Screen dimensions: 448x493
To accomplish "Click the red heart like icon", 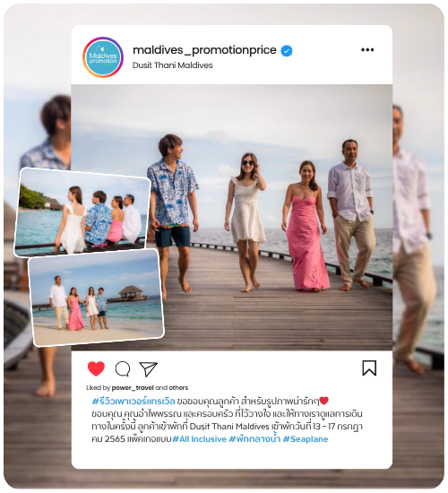I will 96,368.
